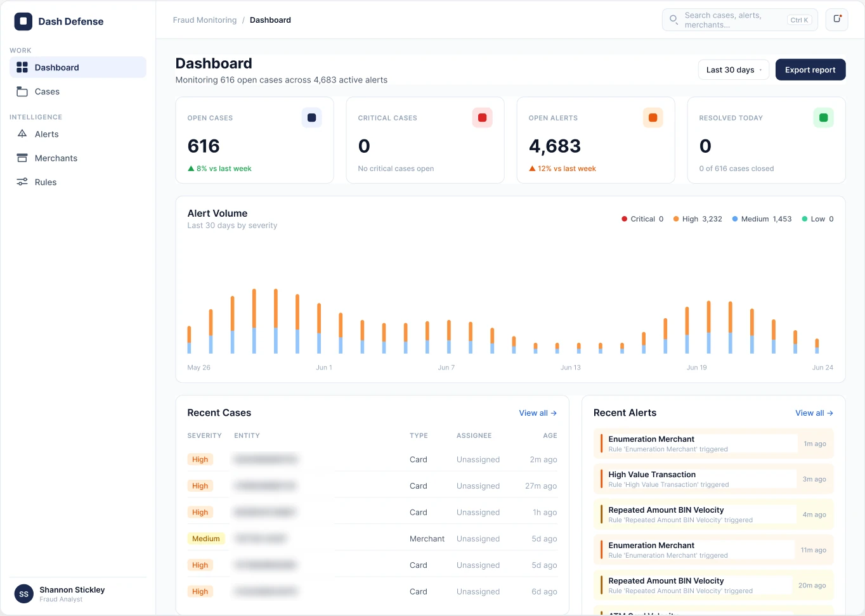
Task: Click the Severity column header
Action: (x=204, y=435)
